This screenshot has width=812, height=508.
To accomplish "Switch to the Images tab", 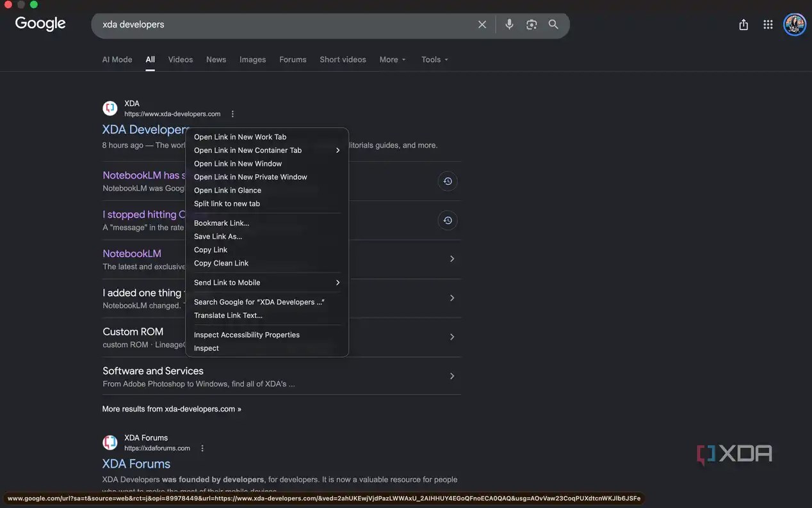I will pos(252,60).
